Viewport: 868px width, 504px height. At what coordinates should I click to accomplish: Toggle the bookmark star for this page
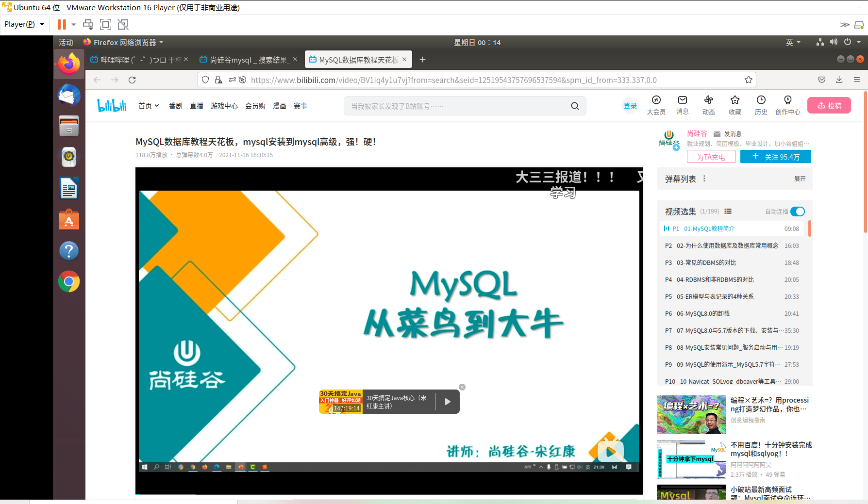click(x=748, y=80)
